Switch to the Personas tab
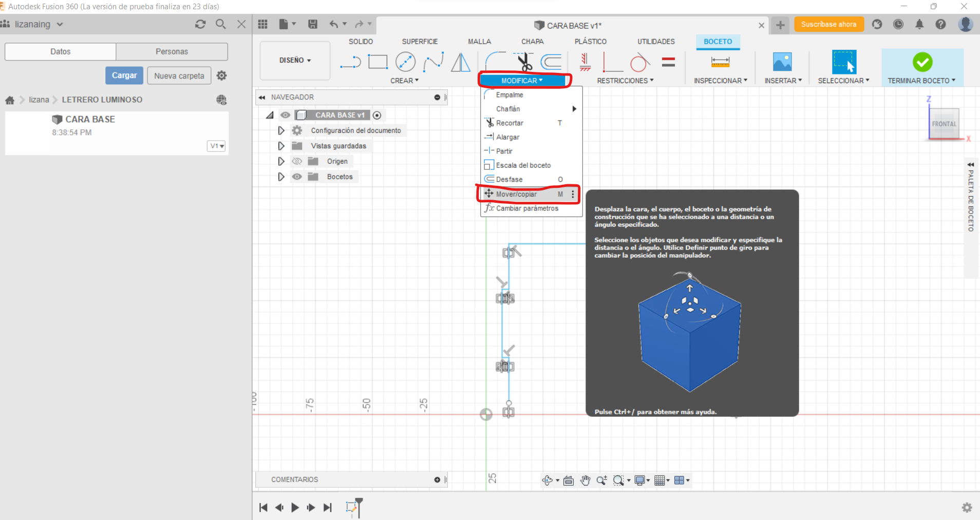Image resolution: width=980 pixels, height=520 pixels. (x=172, y=51)
